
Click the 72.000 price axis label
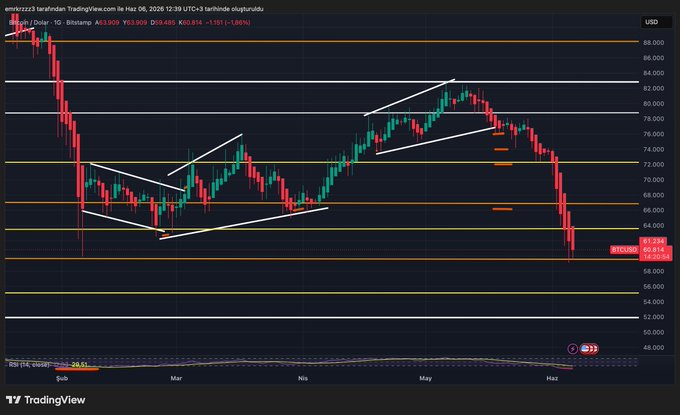click(654, 164)
